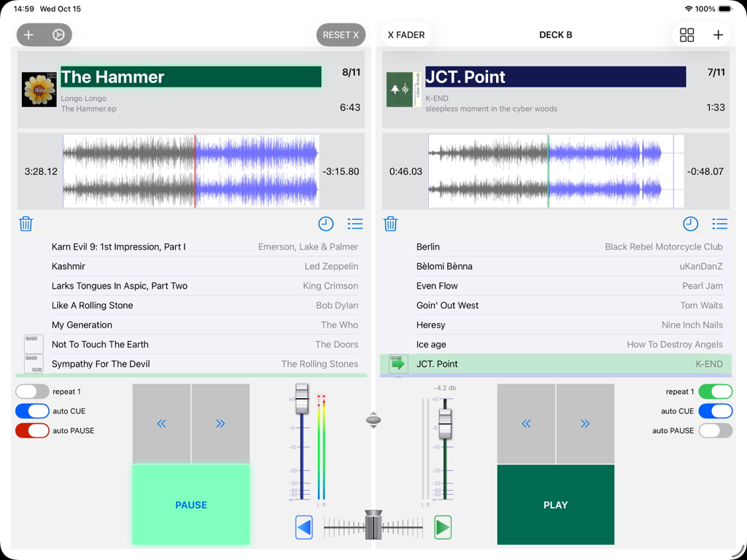Viewport: 747px width, 560px height.
Task: Open the track list icon on Deck A
Action: click(355, 224)
